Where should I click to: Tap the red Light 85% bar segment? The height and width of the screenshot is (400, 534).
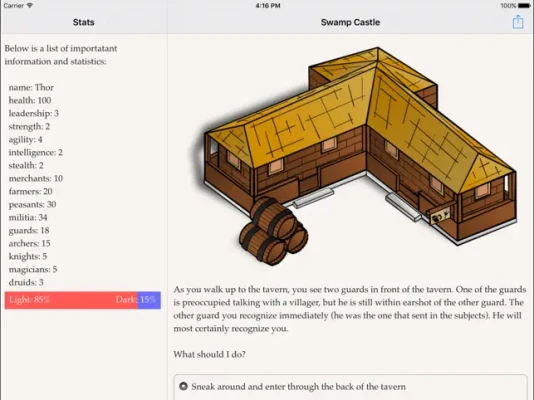(71, 300)
